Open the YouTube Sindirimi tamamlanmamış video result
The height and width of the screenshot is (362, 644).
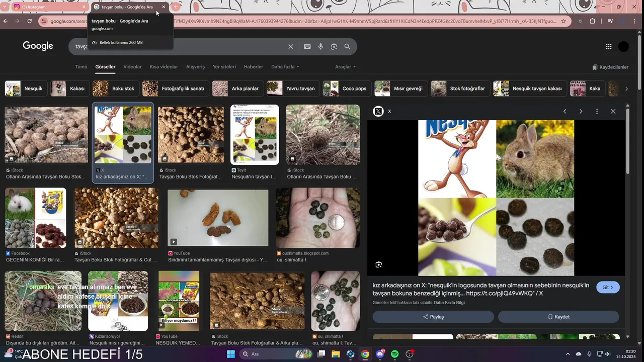coord(218,218)
